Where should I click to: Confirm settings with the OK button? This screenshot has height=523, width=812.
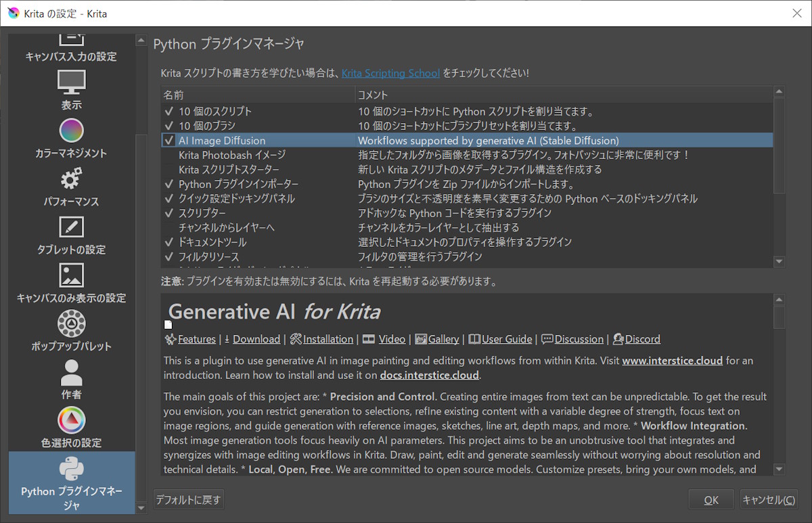click(x=711, y=500)
